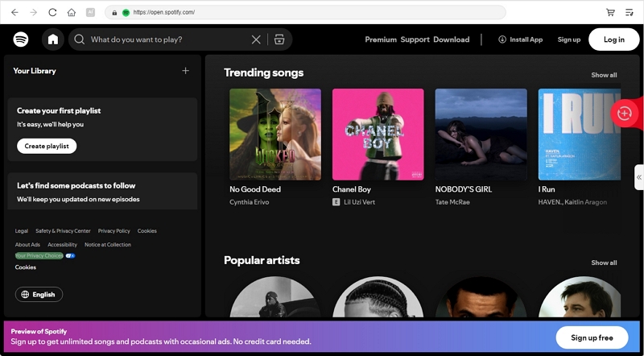The image size is (644, 356).
Task: Click the Preview of Spotify banner text
Action: pos(39,331)
